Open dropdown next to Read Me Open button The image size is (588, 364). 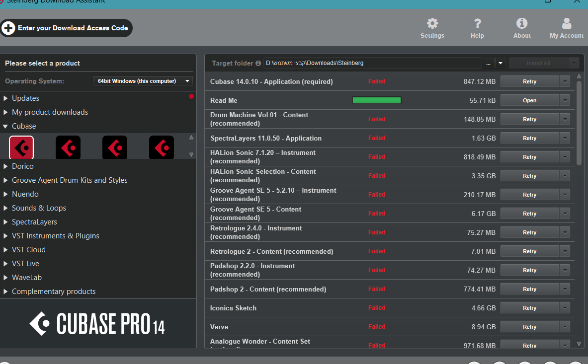pos(565,100)
